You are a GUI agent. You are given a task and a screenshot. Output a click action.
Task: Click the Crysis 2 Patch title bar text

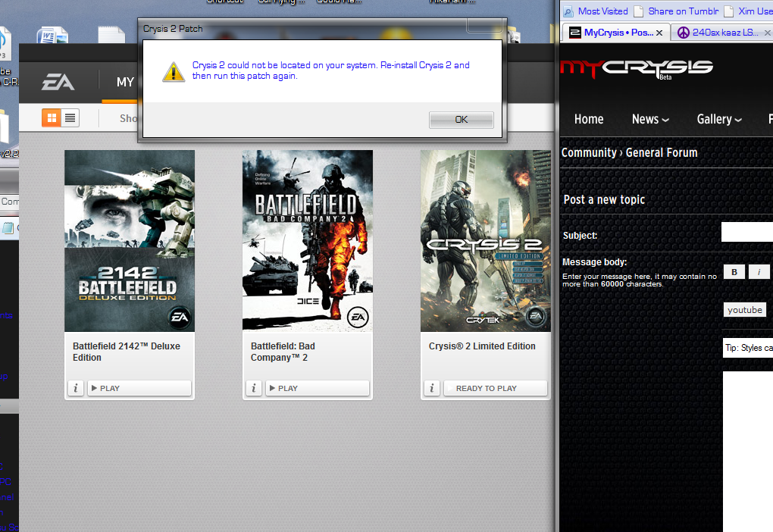tap(173, 29)
